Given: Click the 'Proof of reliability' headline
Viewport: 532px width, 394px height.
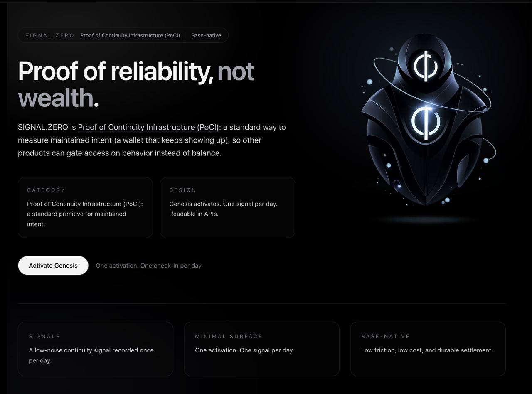Looking at the screenshot, I should pos(116,71).
